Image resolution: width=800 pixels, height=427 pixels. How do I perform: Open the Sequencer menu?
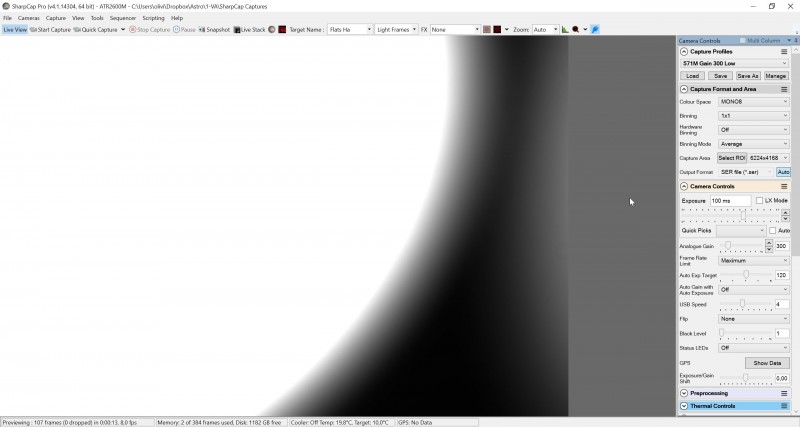point(123,18)
